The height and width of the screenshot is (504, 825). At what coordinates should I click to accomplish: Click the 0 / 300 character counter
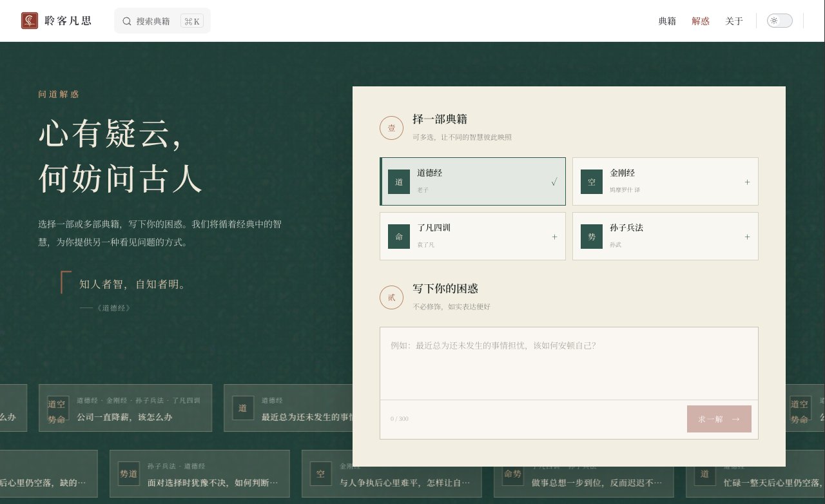399,419
